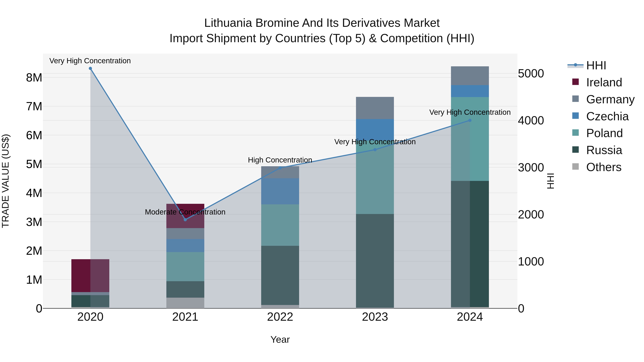The height and width of the screenshot is (362, 644).
Task: Click the Czechia segment of 2024 bar
Action: pyautogui.click(x=470, y=91)
